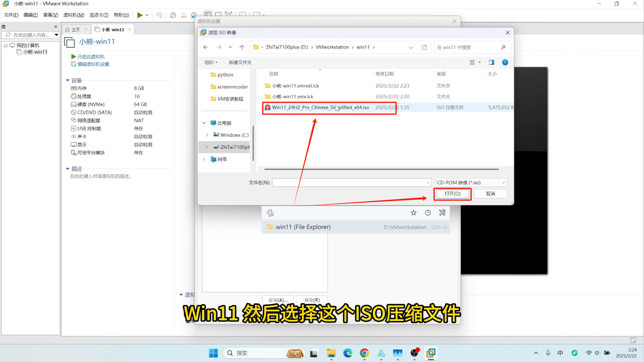Image resolution: width=644 pixels, height=362 pixels.
Task: Click the take snapshot clock icon
Action: click(173, 15)
